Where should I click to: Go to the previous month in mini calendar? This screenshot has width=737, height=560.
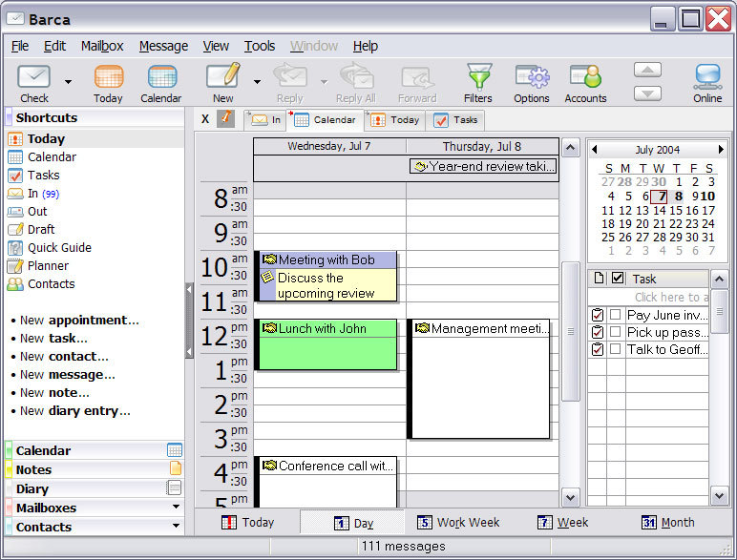[x=595, y=150]
